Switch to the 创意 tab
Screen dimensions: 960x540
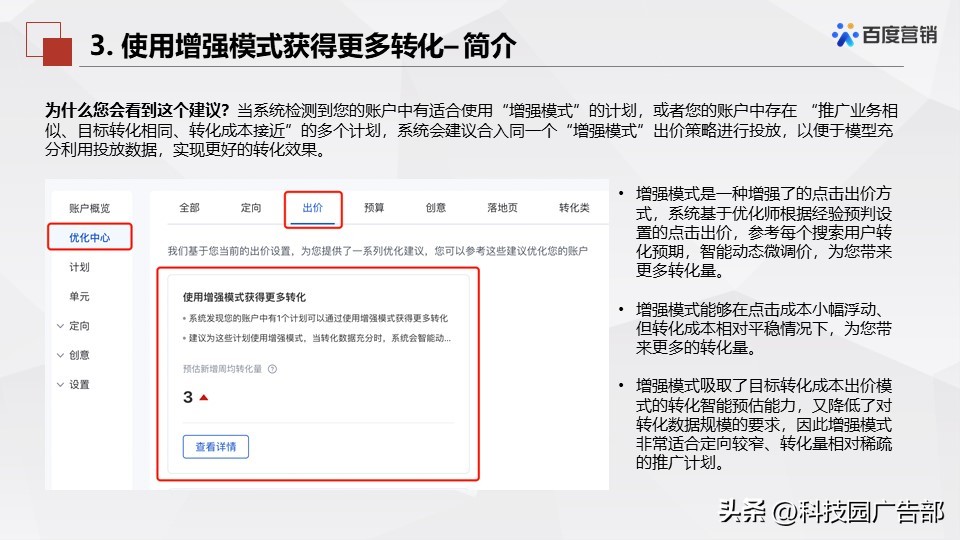pos(436,208)
